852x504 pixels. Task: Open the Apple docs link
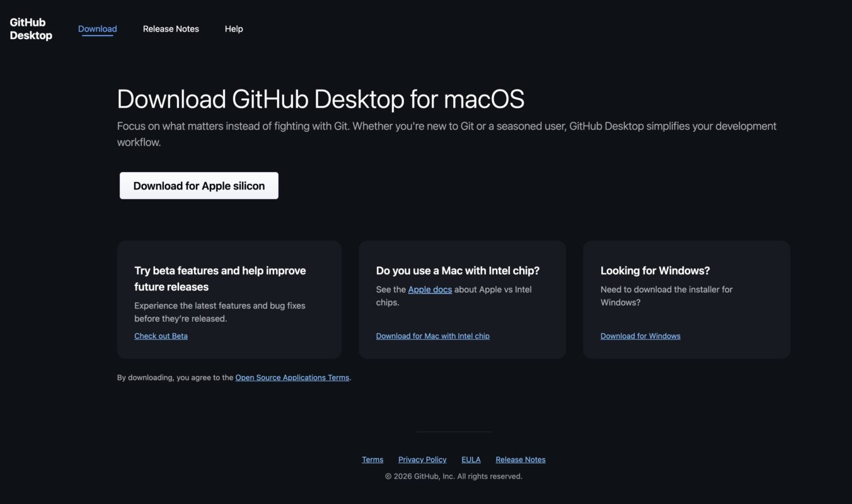click(430, 290)
